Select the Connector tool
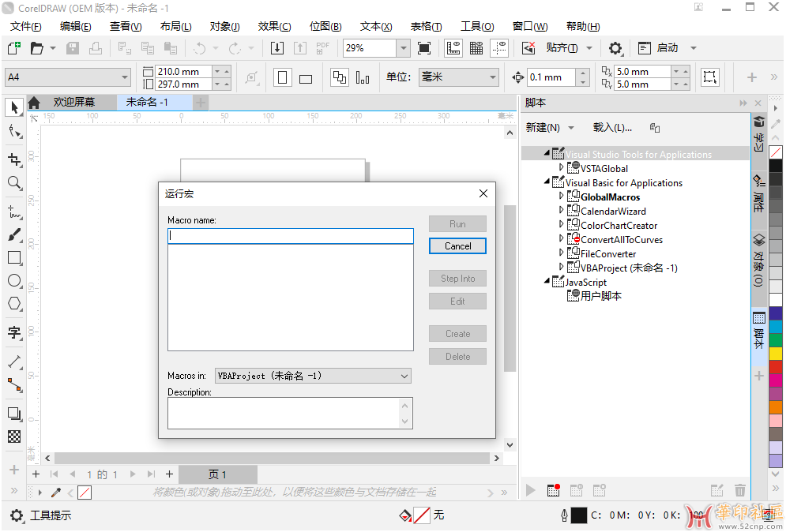This screenshot has height=532, width=786. point(14,384)
